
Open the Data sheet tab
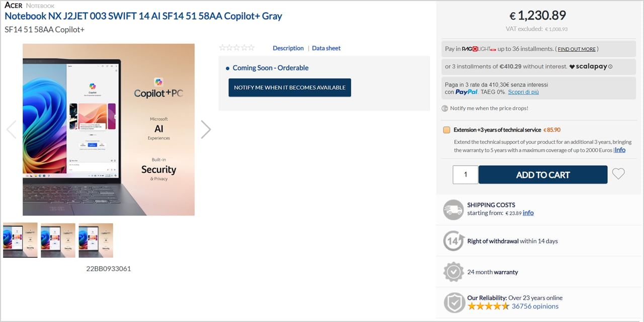click(326, 48)
